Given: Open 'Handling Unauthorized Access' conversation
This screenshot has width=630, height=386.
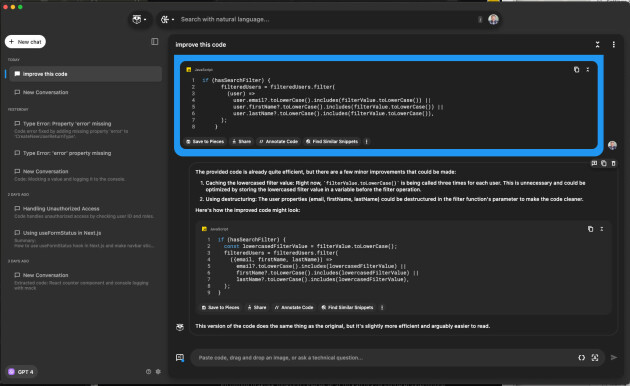Looking at the screenshot, I should [85, 212].
